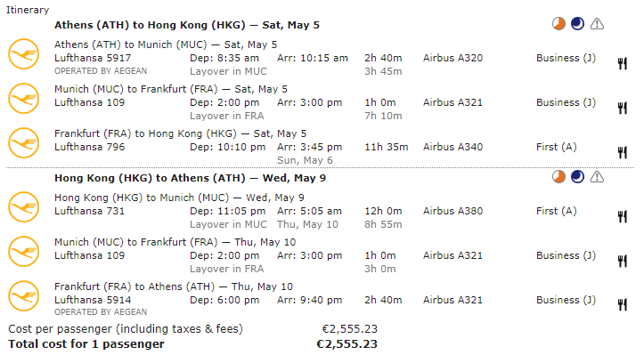
Task: Click warning triangle for Hong Kong to Athens
Action: (597, 177)
